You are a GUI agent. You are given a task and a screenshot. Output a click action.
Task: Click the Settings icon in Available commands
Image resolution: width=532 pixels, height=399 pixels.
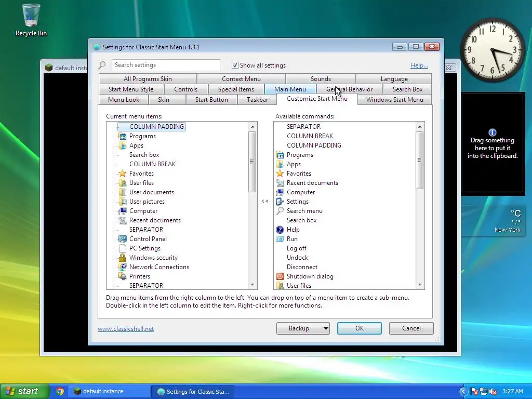(280, 202)
